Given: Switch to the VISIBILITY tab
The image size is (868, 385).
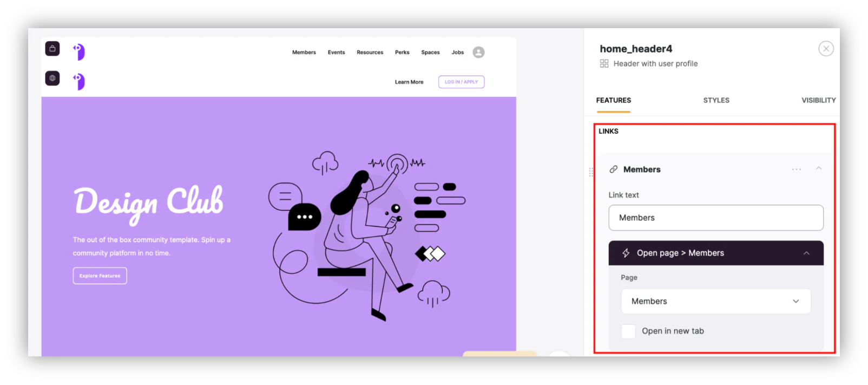Looking at the screenshot, I should (819, 101).
